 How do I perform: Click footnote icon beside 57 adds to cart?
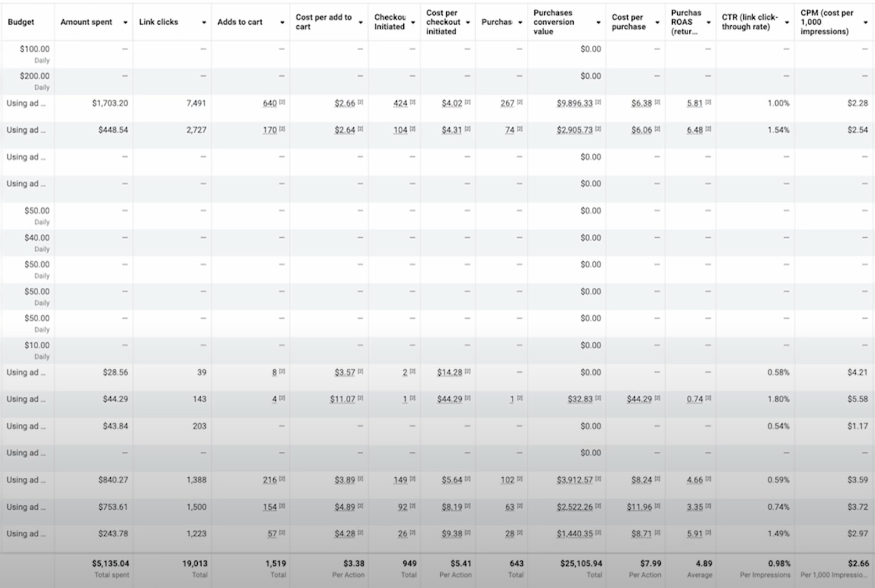click(x=282, y=533)
